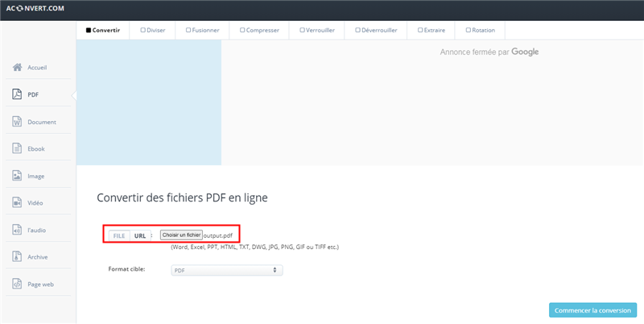The width and height of the screenshot is (644, 324).
Task: Click the Annonce fermée par Google text
Action: (489, 52)
